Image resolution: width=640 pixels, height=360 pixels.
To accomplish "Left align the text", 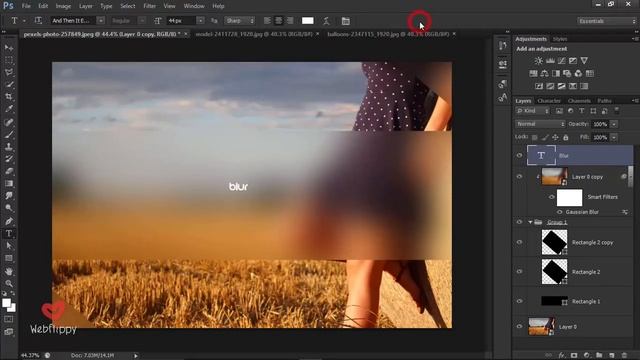I will tap(267, 20).
